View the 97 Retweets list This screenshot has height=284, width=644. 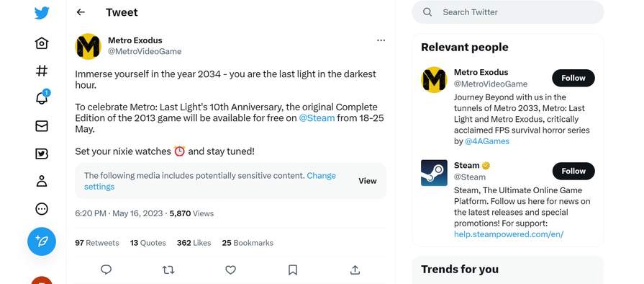(97, 243)
